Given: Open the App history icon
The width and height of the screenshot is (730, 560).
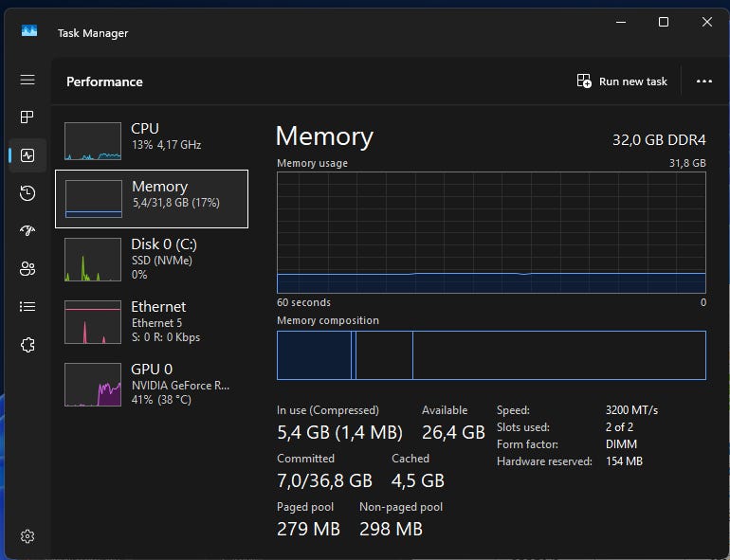Looking at the screenshot, I should pyautogui.click(x=27, y=193).
